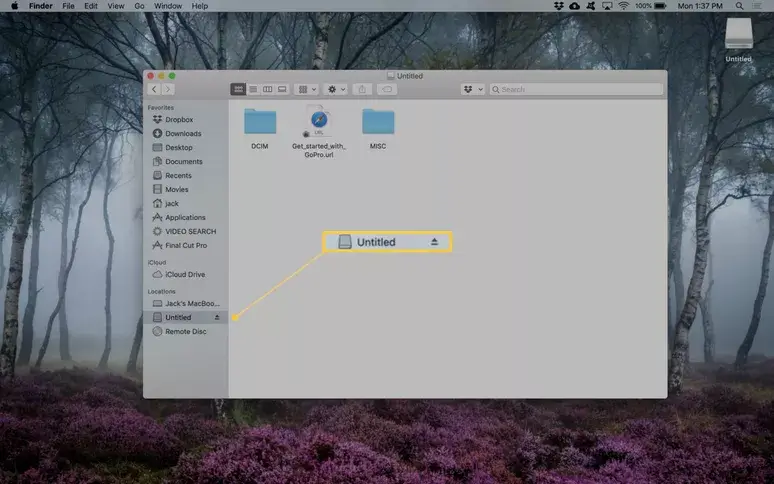Open the Wi-Fi status menu

tap(624, 6)
